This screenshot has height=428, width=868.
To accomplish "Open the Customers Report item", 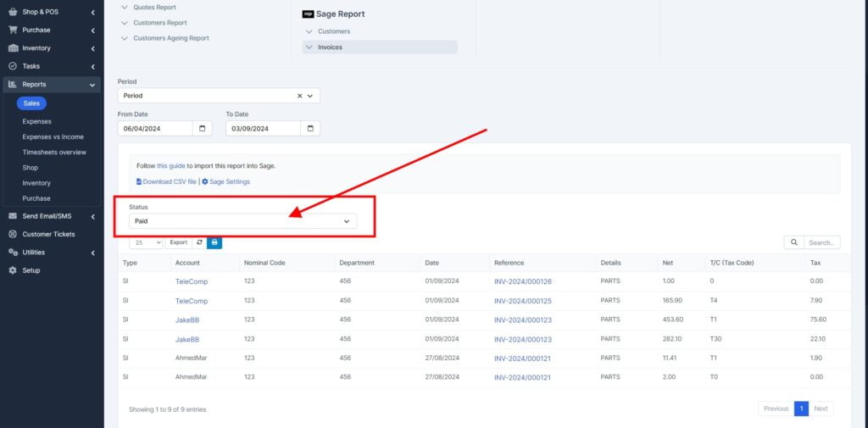I will [x=160, y=23].
